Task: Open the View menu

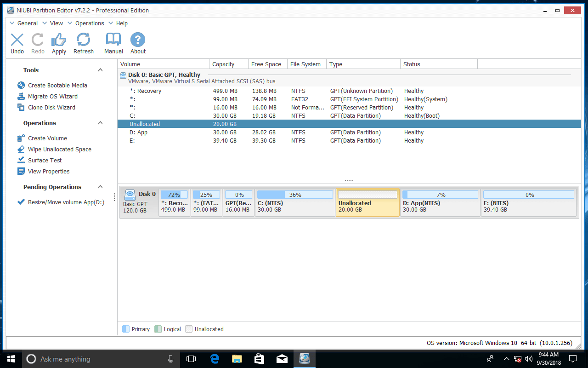Action: tap(57, 23)
